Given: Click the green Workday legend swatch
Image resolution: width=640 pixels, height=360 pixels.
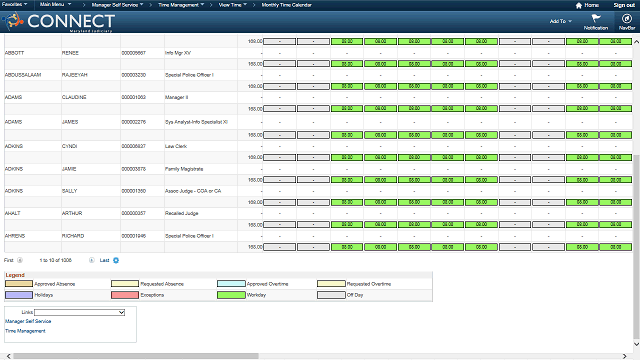Looking at the screenshot, I should 231,295.
